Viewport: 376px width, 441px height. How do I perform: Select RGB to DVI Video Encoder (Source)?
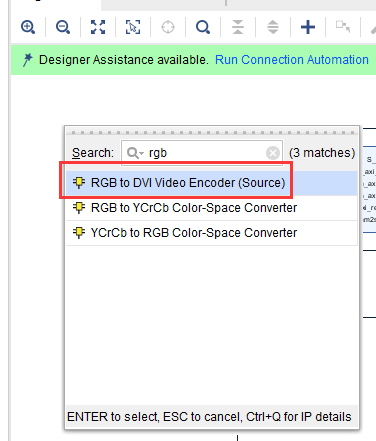pos(211,183)
